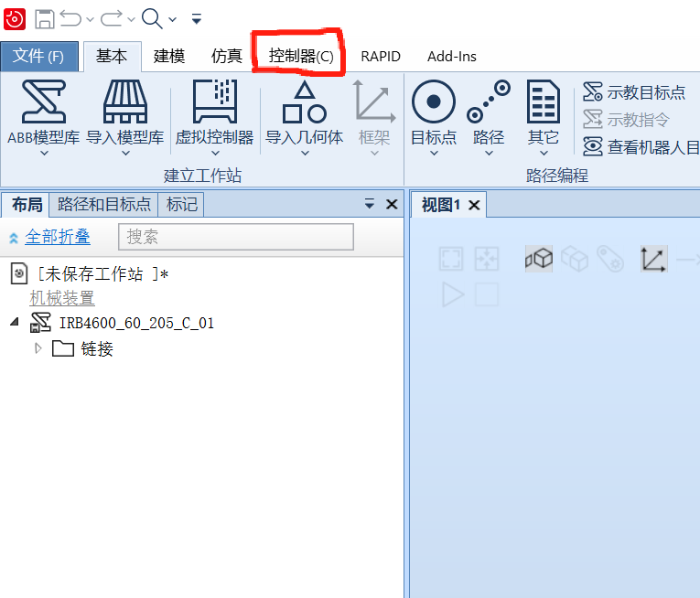This screenshot has width=700, height=598.
Task: Expand the 导入模型库 dropdown chevron
Action: [126, 153]
